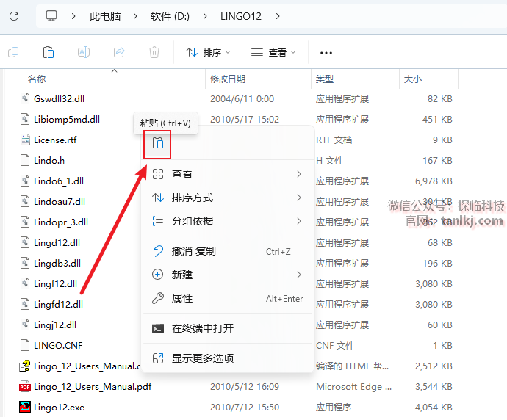Click LINGO12 in the address breadcrumb
Screen dimensions: 507x420
coord(241,16)
